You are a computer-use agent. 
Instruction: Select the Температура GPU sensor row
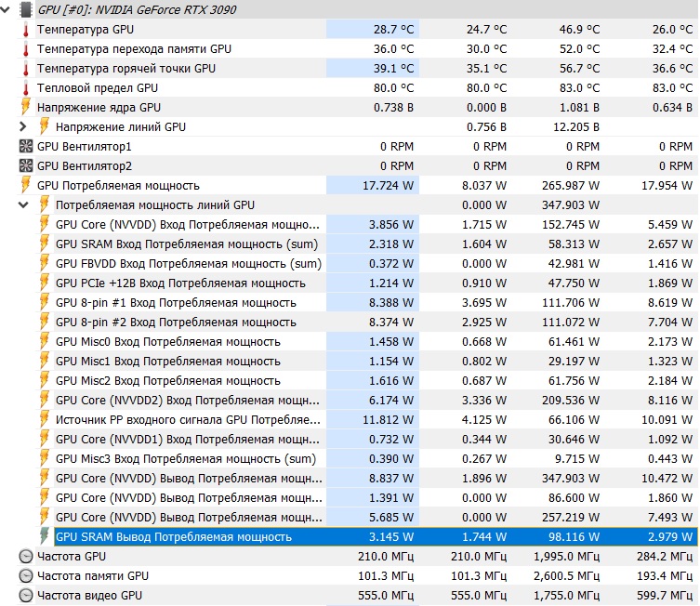(357, 30)
